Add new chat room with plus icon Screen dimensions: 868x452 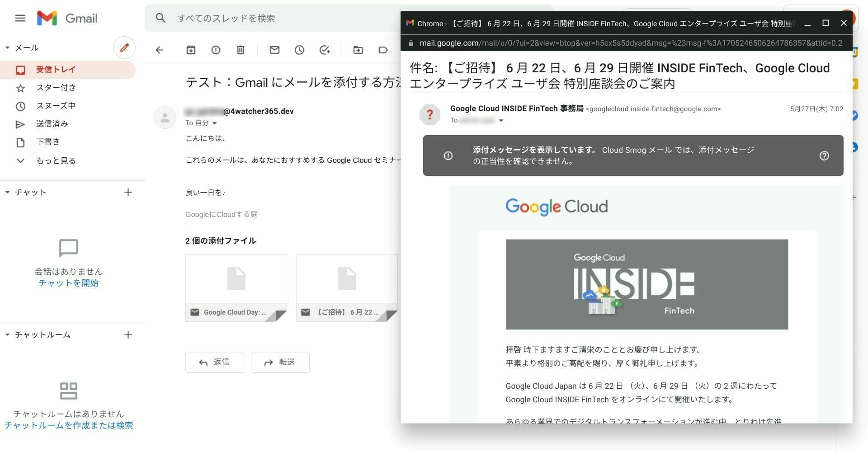(128, 334)
